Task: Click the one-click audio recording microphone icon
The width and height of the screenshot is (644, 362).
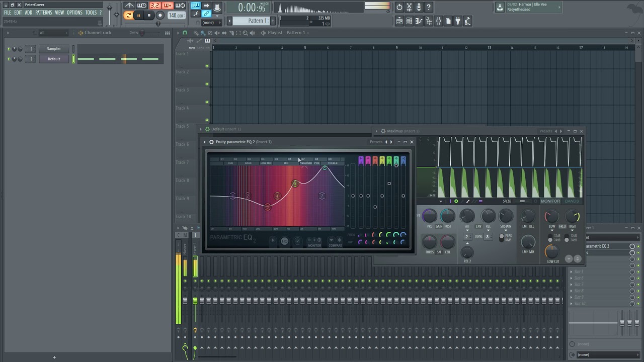Action: tap(419, 7)
